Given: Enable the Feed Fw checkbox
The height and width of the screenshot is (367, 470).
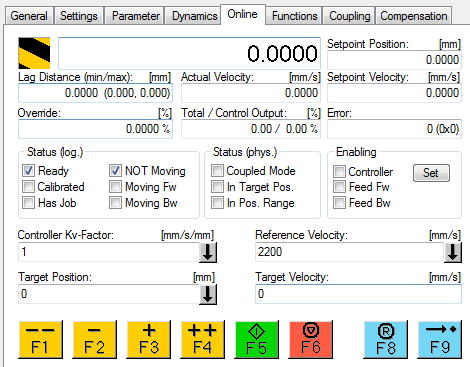Looking at the screenshot, I should click(339, 187).
